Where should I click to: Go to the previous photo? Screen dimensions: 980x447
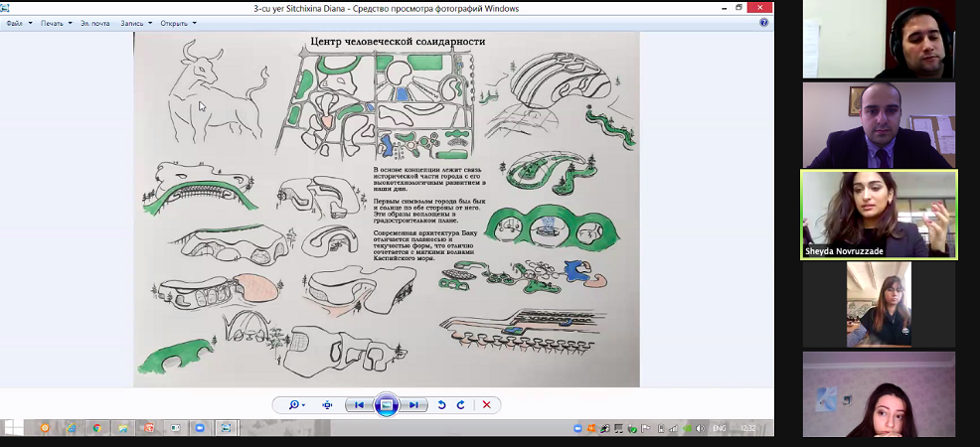point(359,405)
